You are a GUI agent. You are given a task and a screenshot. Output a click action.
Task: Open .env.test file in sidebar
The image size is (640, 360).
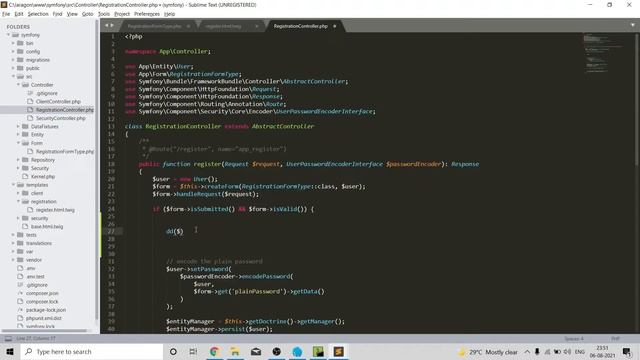coord(36,276)
